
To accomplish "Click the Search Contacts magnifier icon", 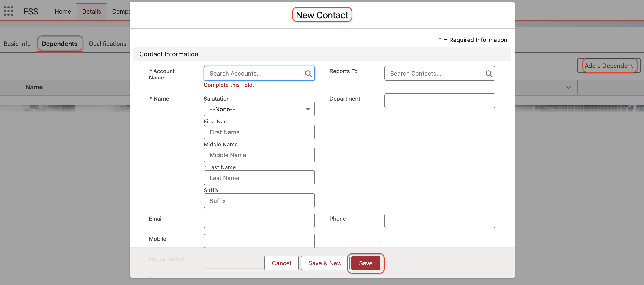I will pos(488,74).
